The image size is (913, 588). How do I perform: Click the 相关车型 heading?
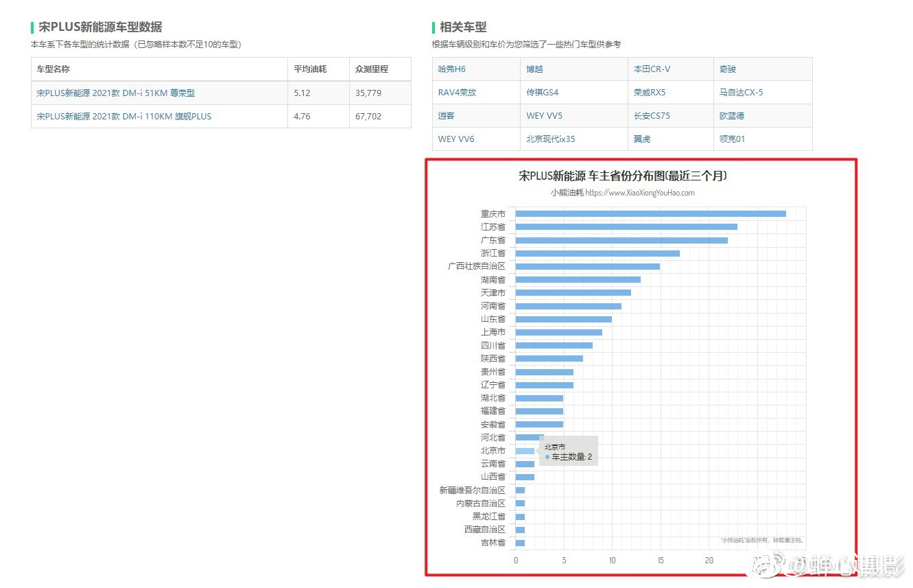463,27
